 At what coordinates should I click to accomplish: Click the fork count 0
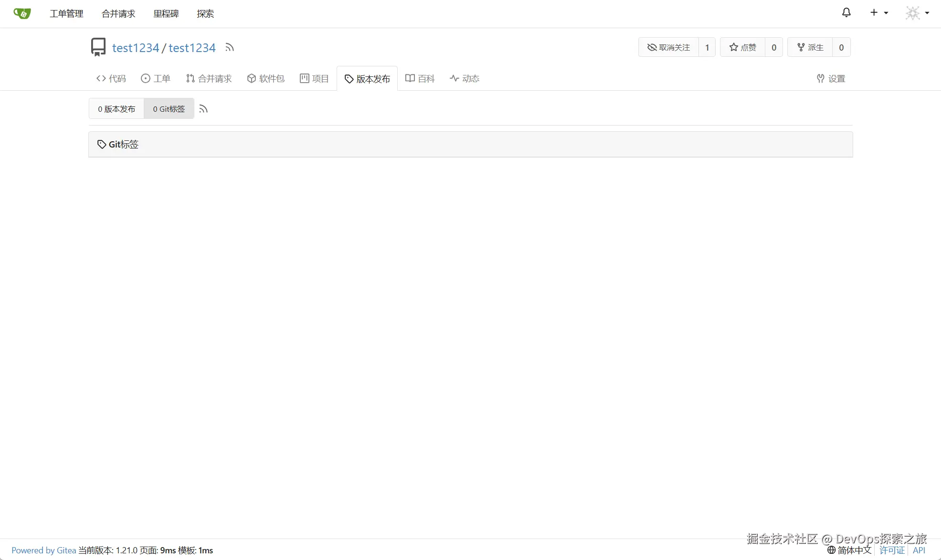(841, 47)
